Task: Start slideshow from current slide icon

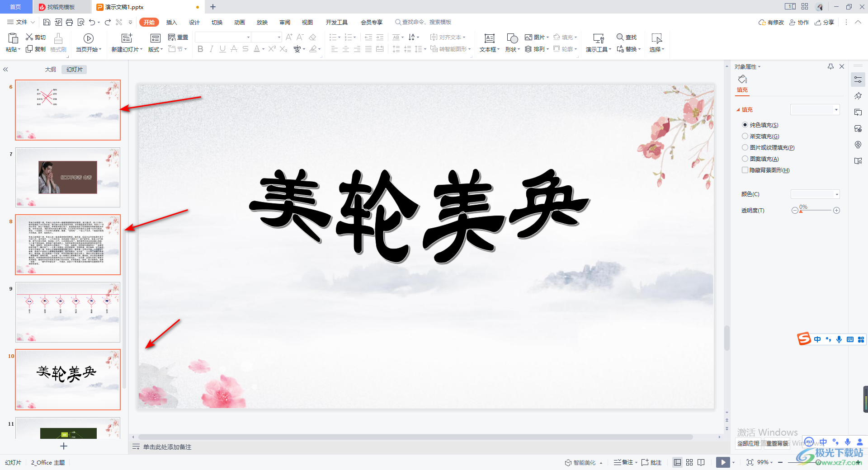Action: click(89, 38)
